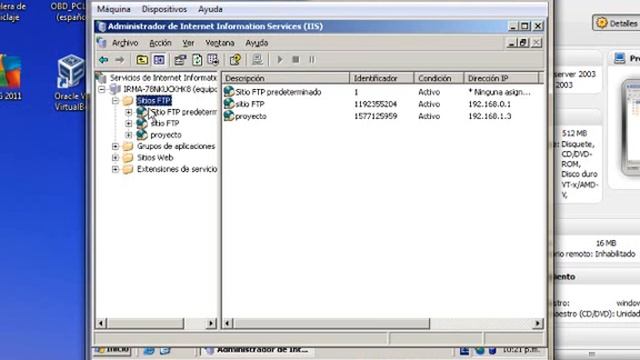
Task: Select Grupos de aplicaciones folder
Action: [x=176, y=146]
